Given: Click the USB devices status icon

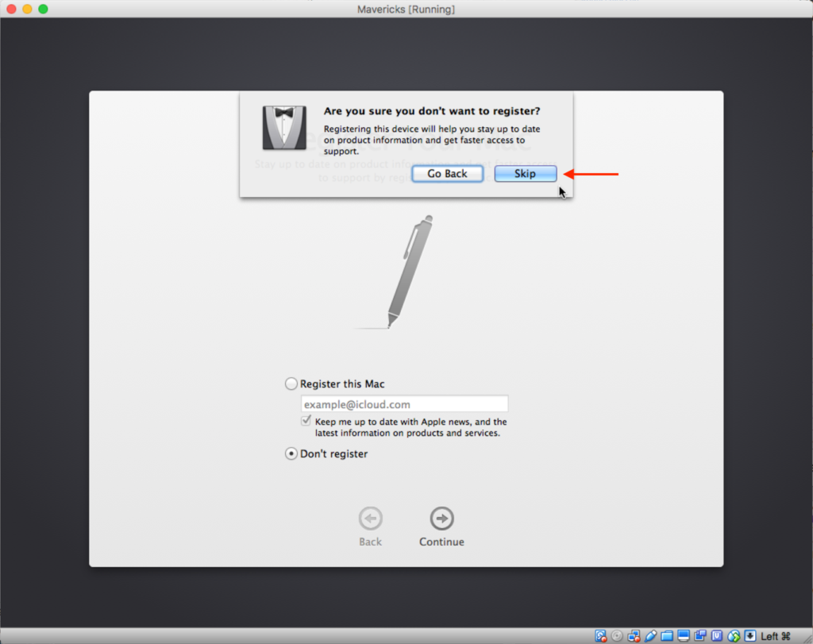Looking at the screenshot, I should [650, 636].
